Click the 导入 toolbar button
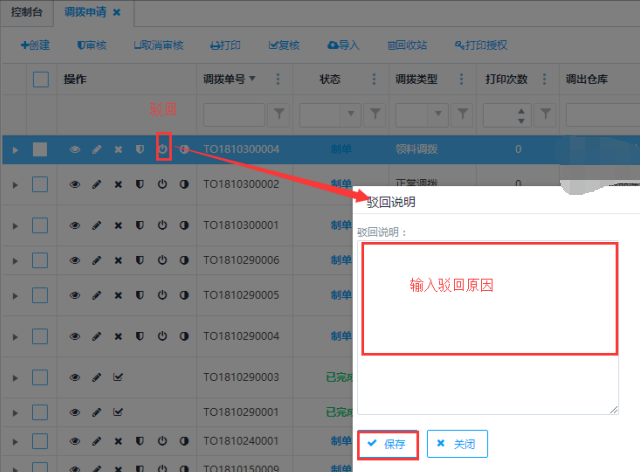 pyautogui.click(x=343, y=45)
